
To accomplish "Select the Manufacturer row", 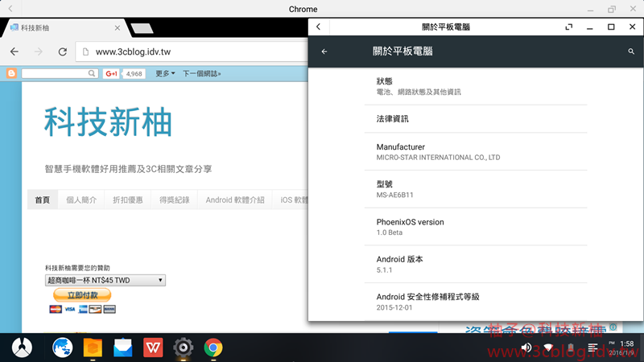I will click(x=476, y=151).
